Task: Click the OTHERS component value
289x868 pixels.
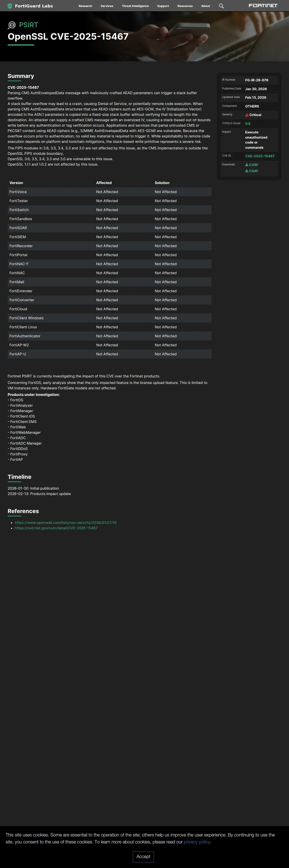Action: (252, 106)
